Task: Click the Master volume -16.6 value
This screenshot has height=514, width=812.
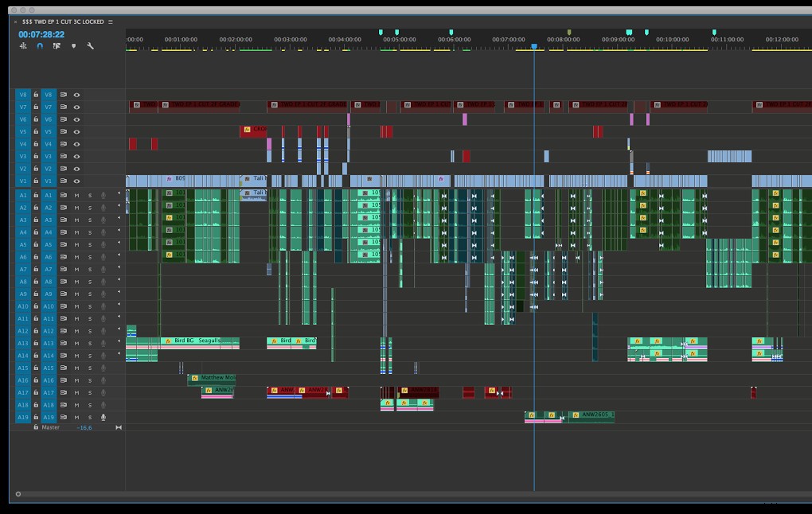Action: tap(84, 426)
